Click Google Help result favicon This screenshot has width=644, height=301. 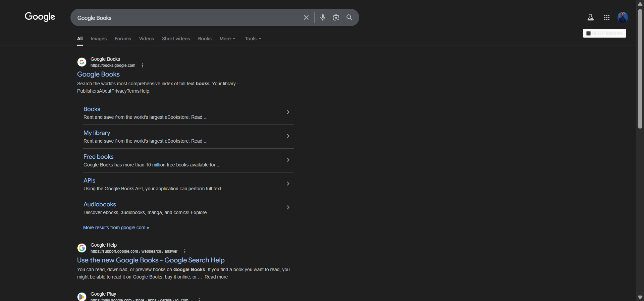(82, 248)
